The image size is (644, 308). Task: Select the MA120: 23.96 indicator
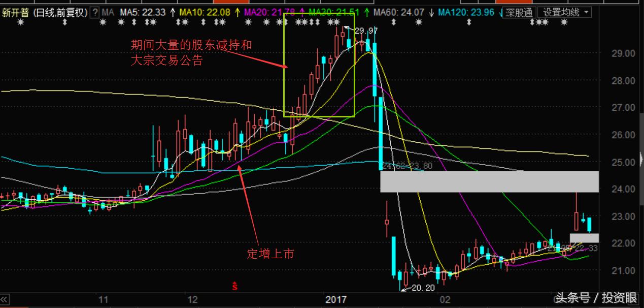[466, 12]
